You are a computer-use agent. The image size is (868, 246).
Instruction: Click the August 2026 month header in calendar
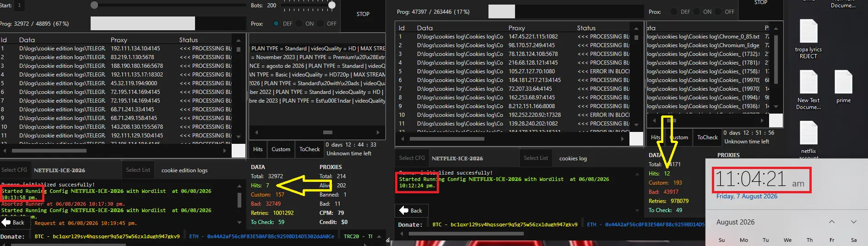tap(735, 222)
